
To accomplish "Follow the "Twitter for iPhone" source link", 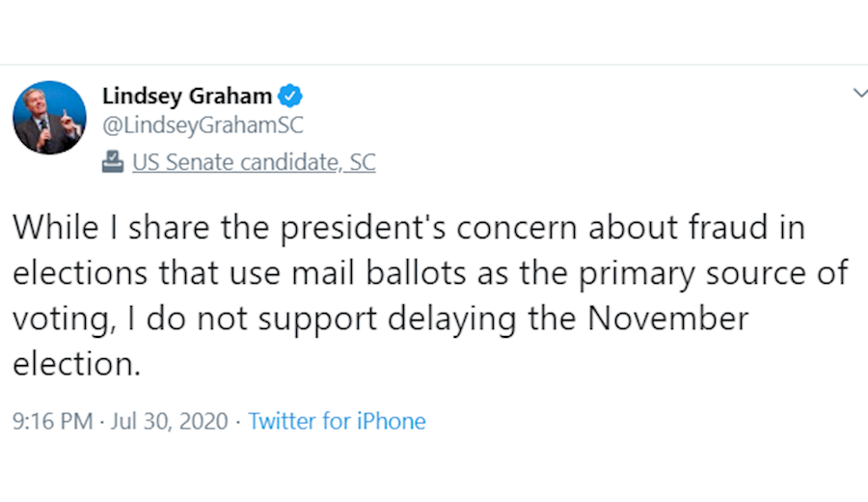I will pyautogui.click(x=337, y=421).
